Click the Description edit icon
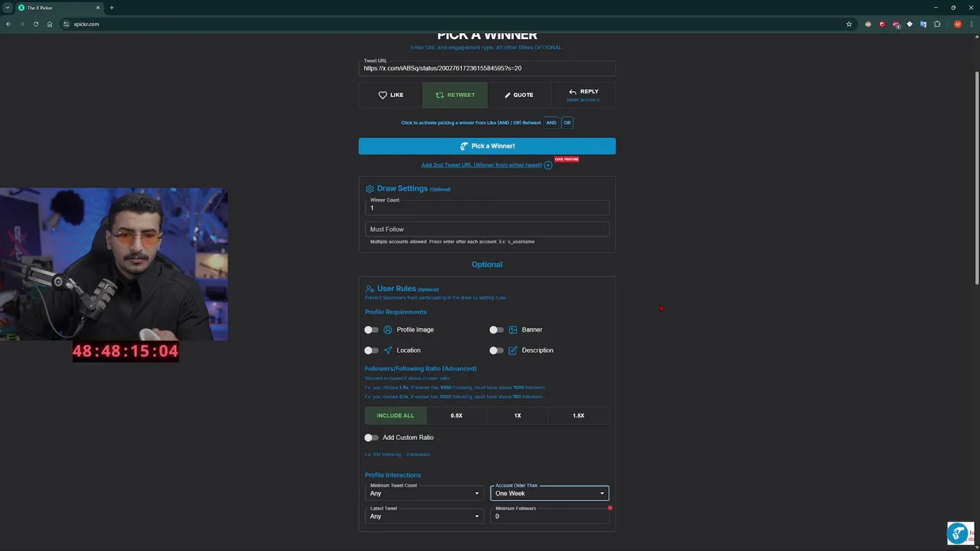Image resolution: width=980 pixels, height=551 pixels. 513,350
